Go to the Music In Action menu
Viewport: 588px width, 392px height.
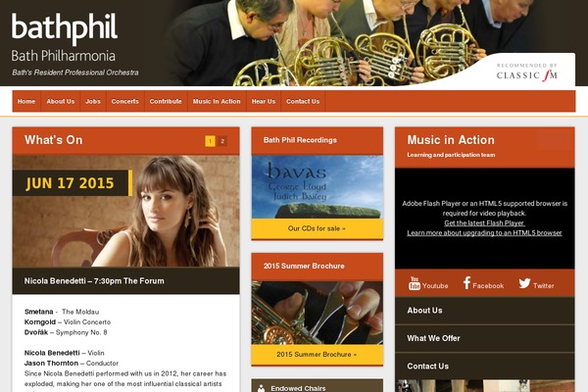click(217, 101)
